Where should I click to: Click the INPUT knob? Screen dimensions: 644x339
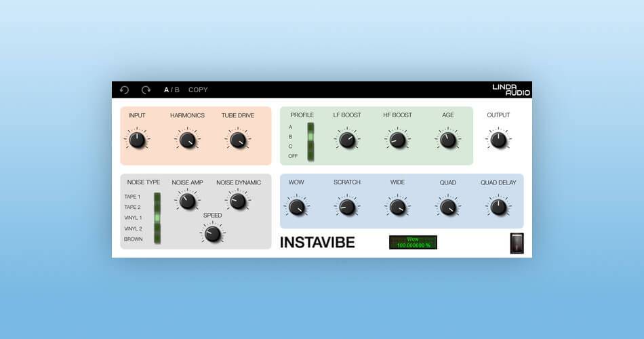137,140
